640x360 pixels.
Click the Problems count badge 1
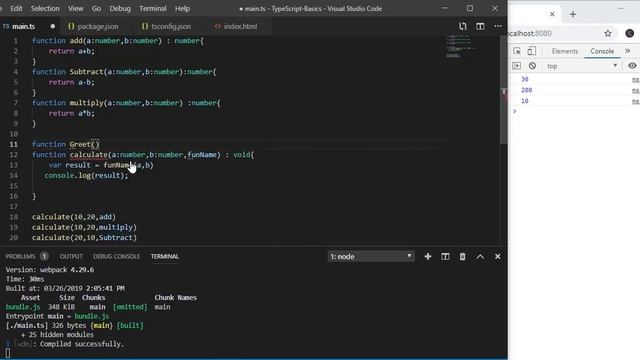pyautogui.click(x=44, y=256)
